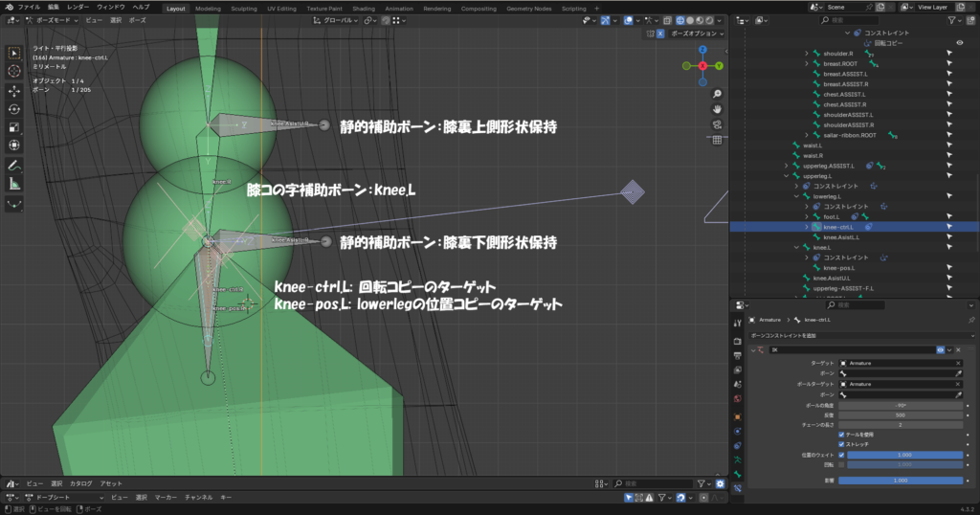Image resolution: width=980 pixels, height=515 pixels.
Task: Open the ファイル menu
Action: [x=29, y=7]
